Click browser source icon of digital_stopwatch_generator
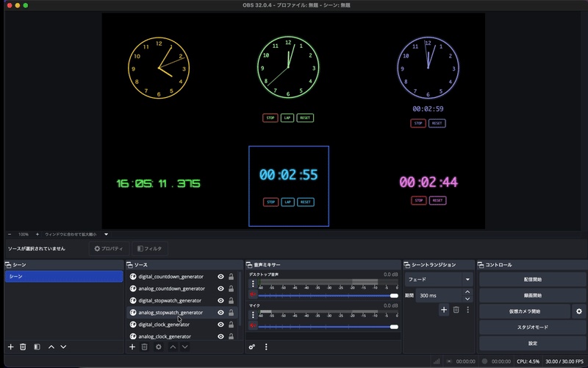 coord(133,300)
